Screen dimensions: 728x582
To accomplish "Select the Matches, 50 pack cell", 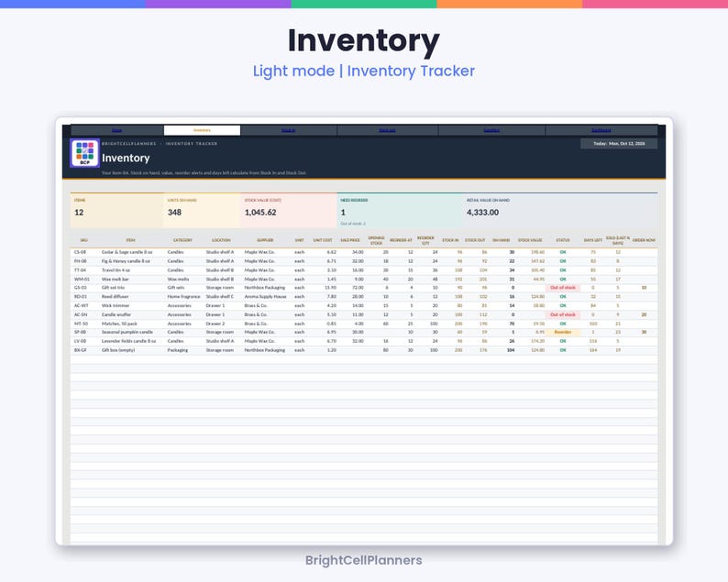I will click(120, 324).
